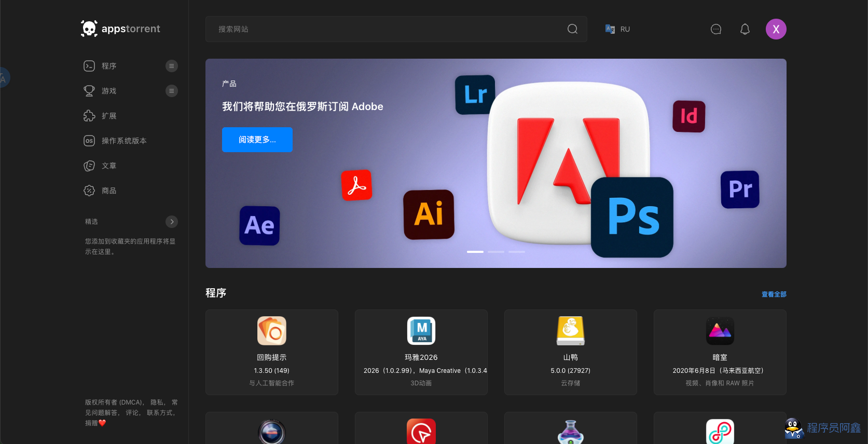The width and height of the screenshot is (868, 444).
Task: Click the trophy icon beside 游戏
Action: [x=89, y=91]
